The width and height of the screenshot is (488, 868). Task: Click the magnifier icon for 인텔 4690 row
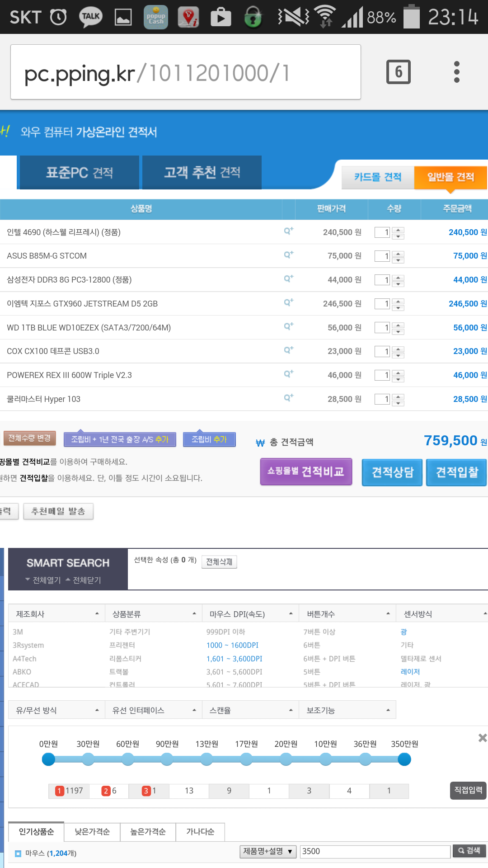click(x=288, y=231)
